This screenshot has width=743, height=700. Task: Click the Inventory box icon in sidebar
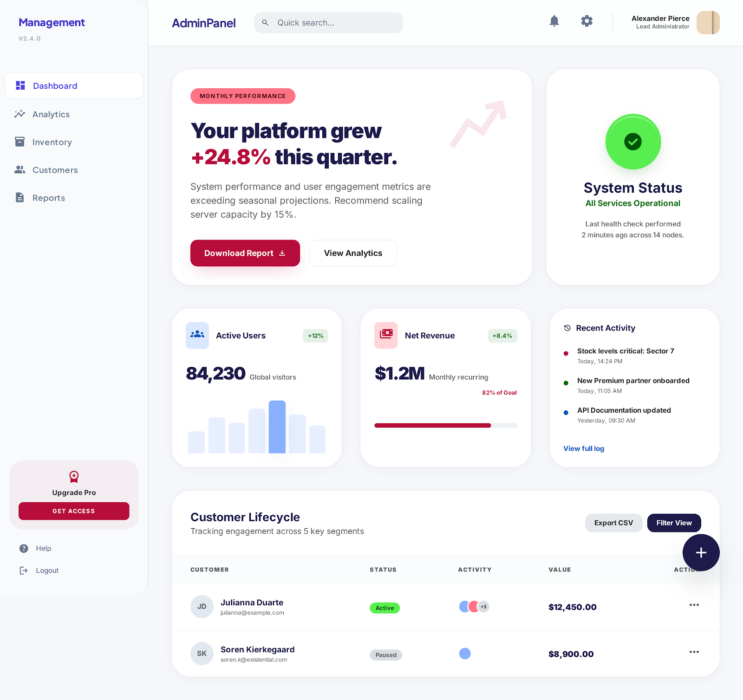coord(20,142)
